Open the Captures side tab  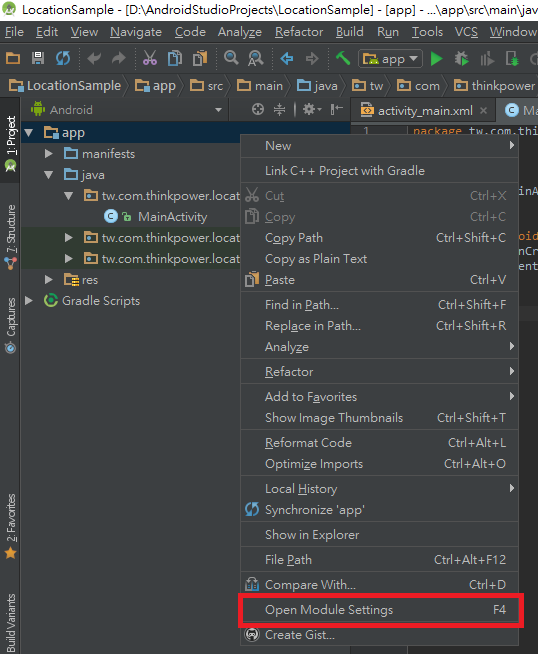pyautogui.click(x=10, y=325)
